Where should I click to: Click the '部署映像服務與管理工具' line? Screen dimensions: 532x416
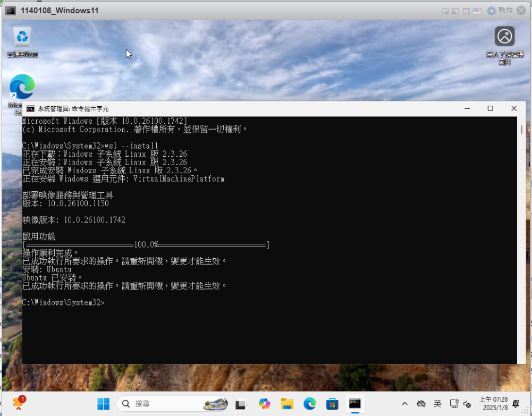point(67,196)
